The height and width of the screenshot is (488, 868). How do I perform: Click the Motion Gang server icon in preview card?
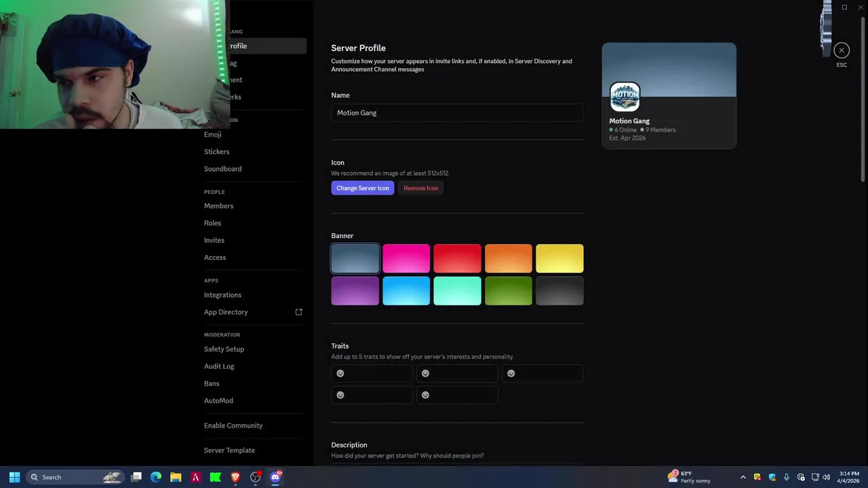pos(625,97)
